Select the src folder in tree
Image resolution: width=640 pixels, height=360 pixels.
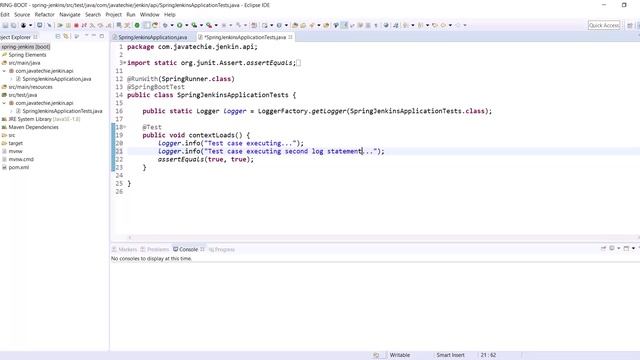[x=12, y=135]
